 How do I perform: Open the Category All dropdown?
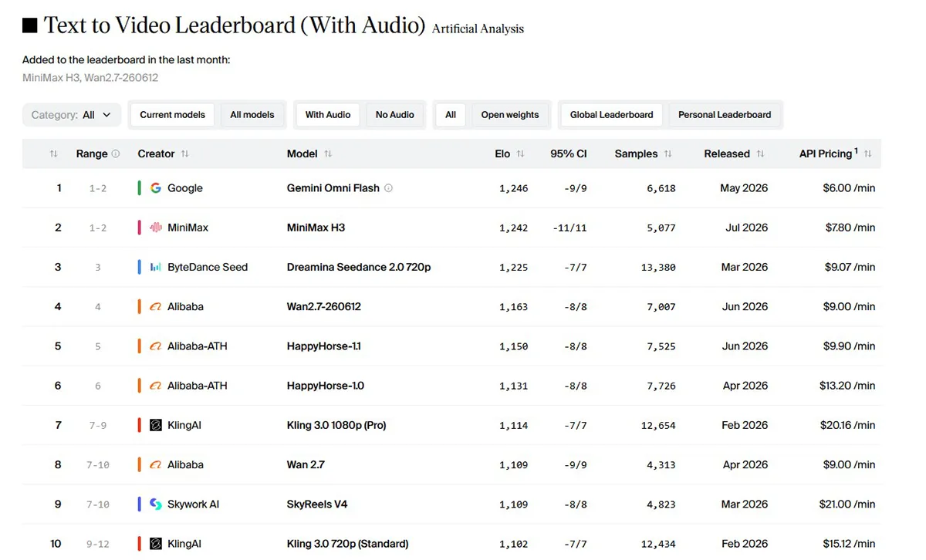tap(72, 115)
